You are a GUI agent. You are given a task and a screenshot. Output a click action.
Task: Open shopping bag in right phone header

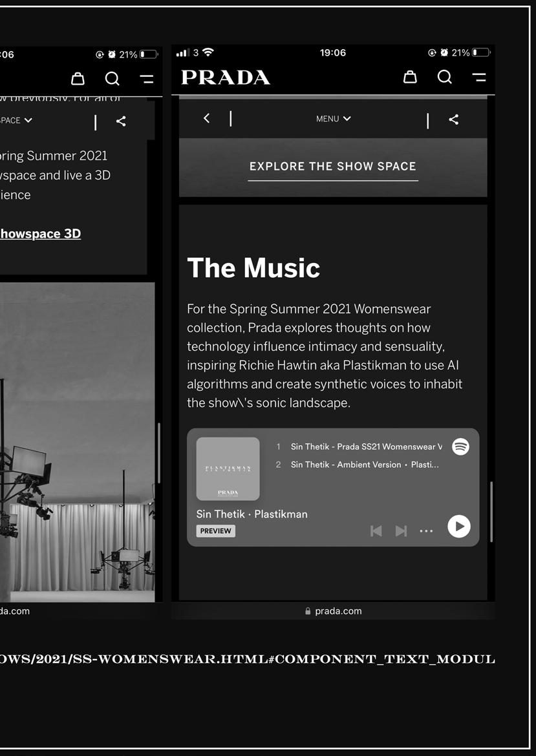point(410,77)
